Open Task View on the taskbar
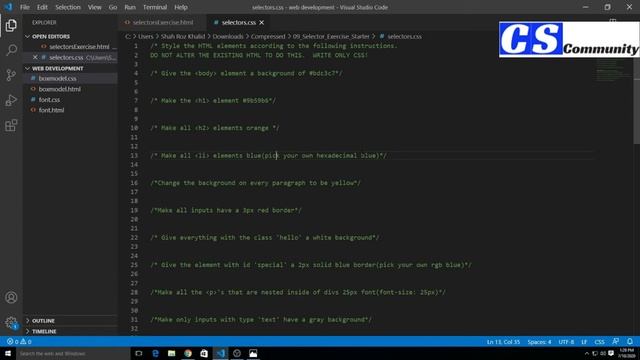 (139, 353)
